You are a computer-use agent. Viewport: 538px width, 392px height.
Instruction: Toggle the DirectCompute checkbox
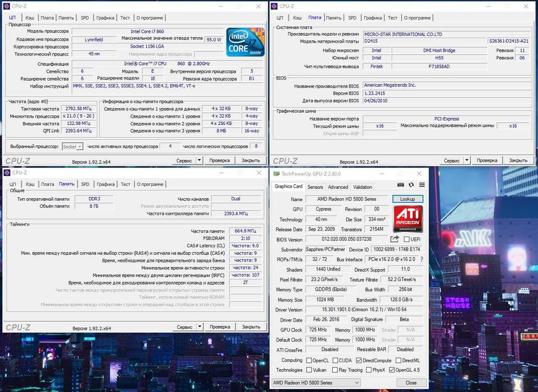click(359, 361)
